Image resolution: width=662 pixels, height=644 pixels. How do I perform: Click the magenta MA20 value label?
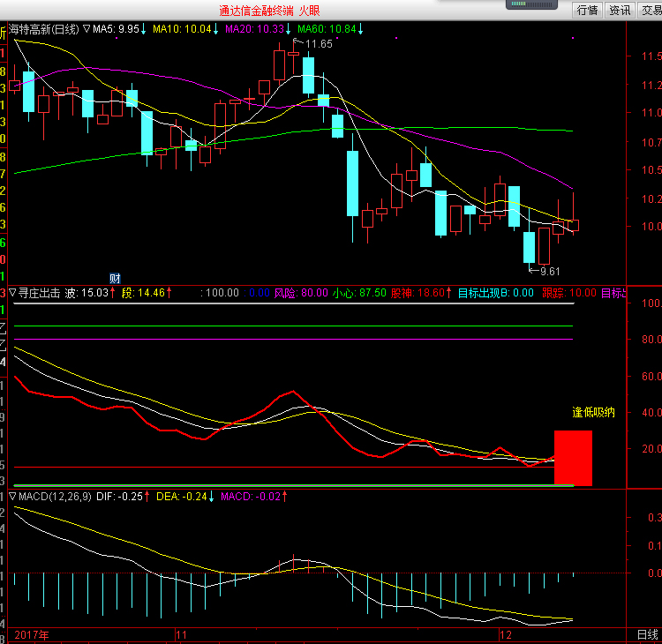(x=256, y=30)
